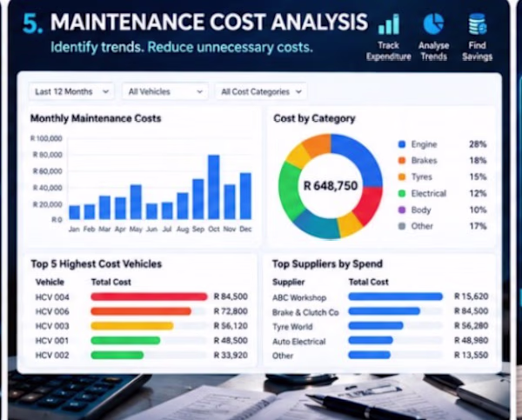Click the Analyse Trends pie chart icon

pyautogui.click(x=433, y=24)
